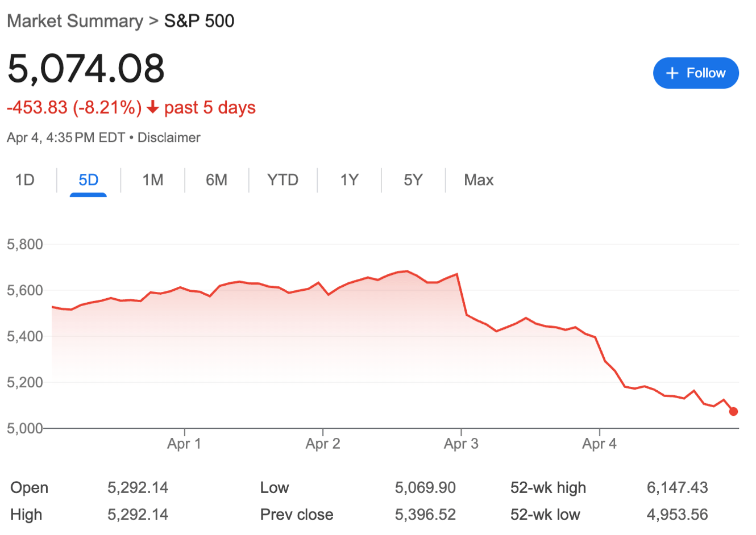Click the Market Summary breadcrumb
This screenshot has height=535, width=756.
(75, 21)
